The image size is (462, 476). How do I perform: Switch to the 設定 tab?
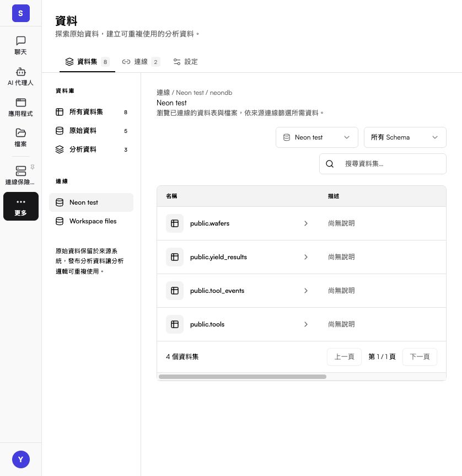(x=185, y=62)
